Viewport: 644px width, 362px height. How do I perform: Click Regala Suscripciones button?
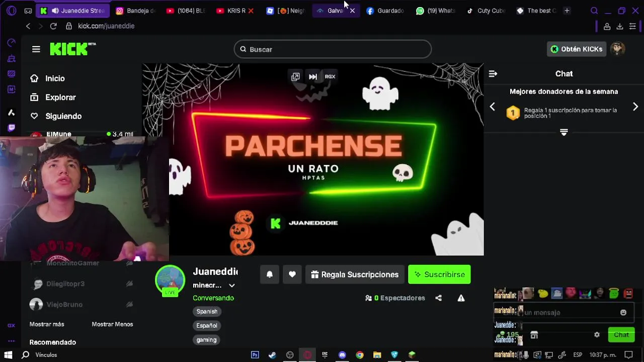355,275
